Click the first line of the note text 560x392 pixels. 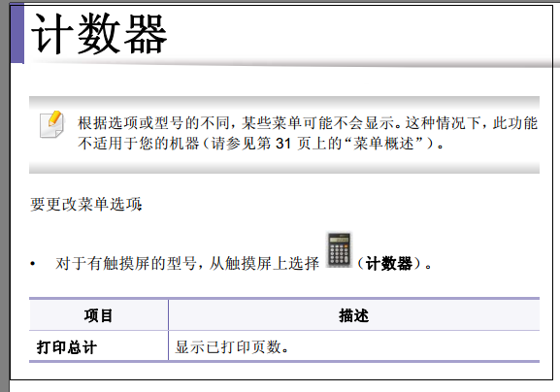point(308,123)
